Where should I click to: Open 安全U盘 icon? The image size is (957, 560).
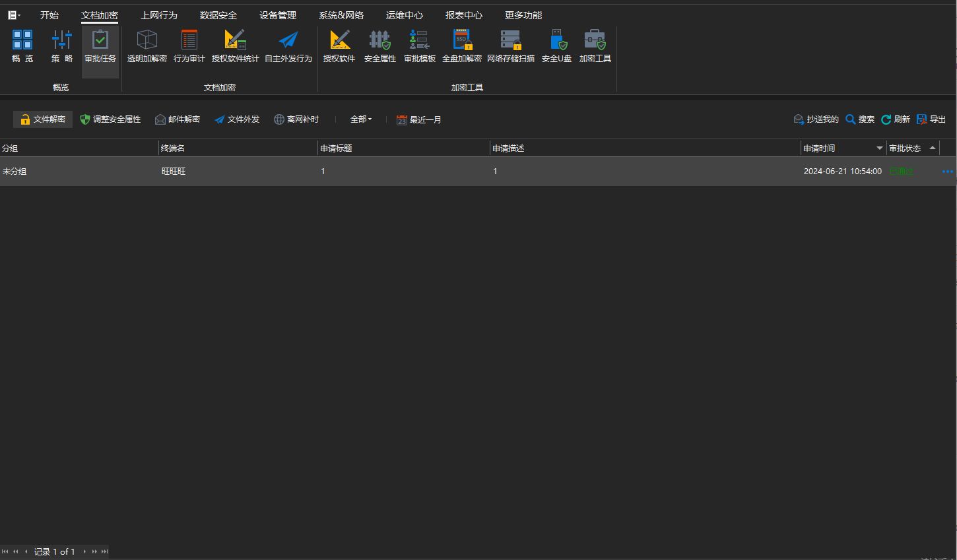(x=557, y=46)
